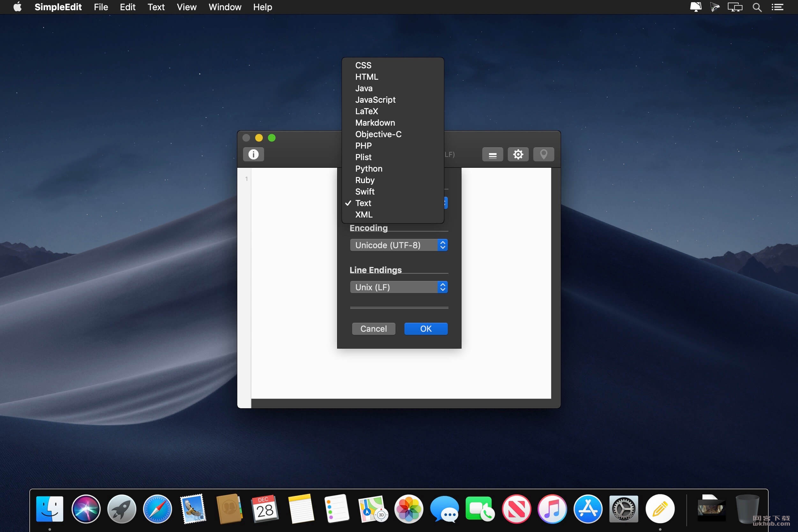Open Reminders in the Dock
The image size is (798, 532).
336,509
